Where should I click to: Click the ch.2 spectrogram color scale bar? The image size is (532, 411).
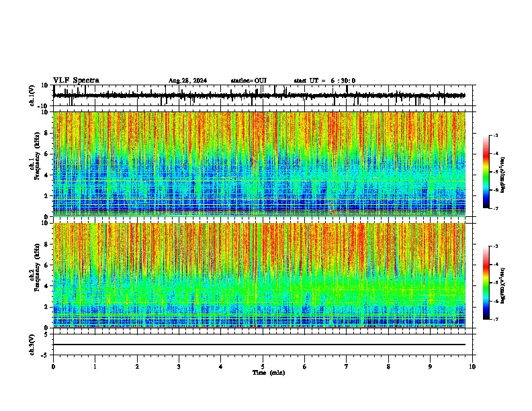pyautogui.click(x=486, y=283)
